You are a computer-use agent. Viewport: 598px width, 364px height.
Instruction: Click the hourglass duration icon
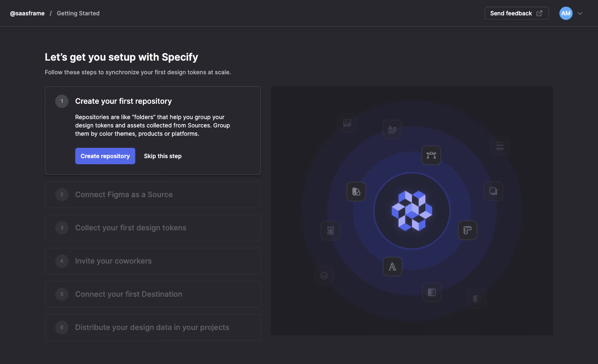click(331, 230)
